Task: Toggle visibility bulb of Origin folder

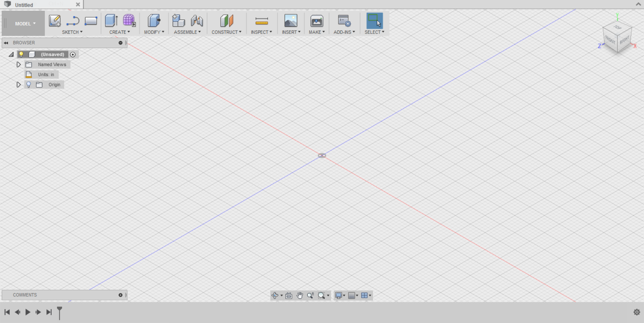Action: (x=29, y=85)
